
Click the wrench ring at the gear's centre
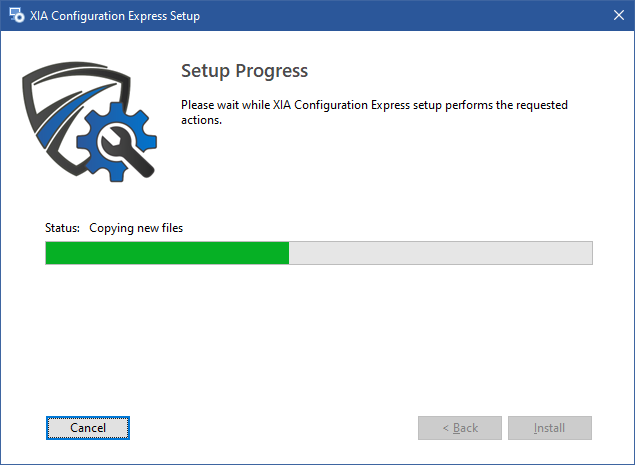pyautogui.click(x=117, y=142)
